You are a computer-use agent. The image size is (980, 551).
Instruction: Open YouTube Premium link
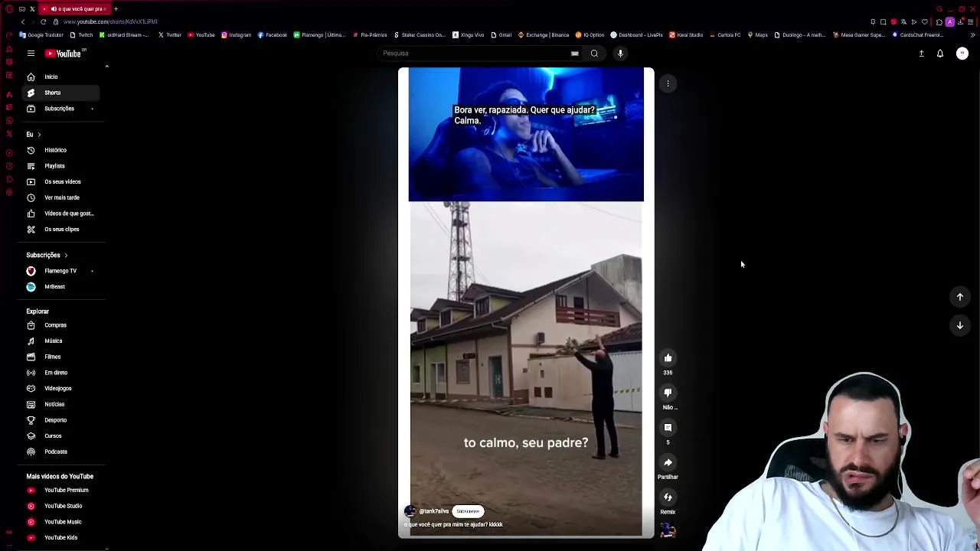tap(61, 490)
